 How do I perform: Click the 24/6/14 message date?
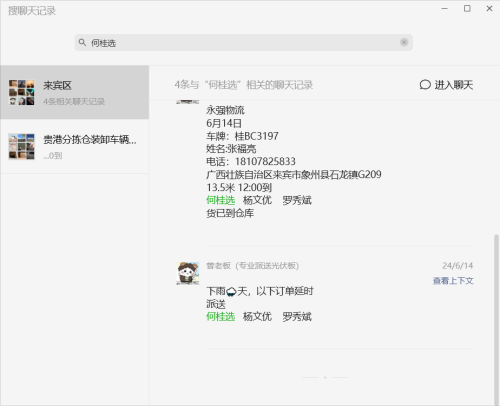click(458, 266)
